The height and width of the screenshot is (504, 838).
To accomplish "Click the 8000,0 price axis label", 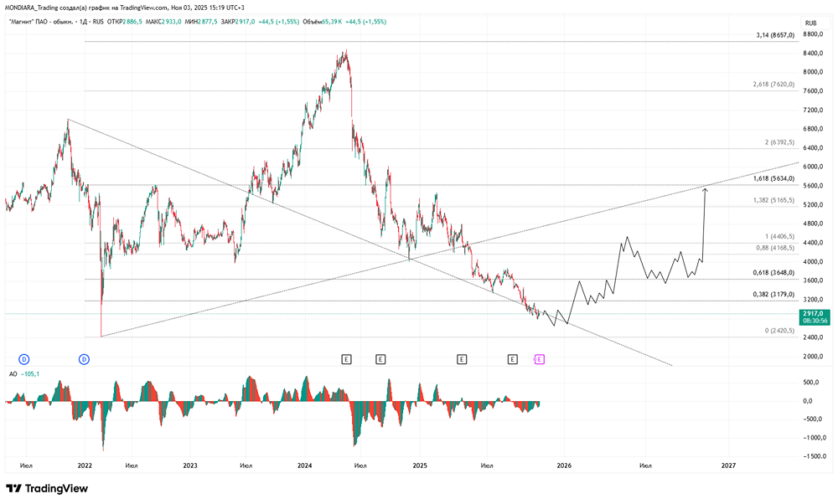I will pyautogui.click(x=814, y=72).
